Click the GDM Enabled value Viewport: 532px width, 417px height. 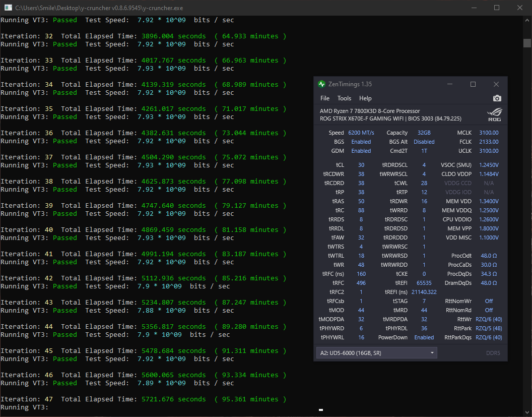click(x=361, y=151)
